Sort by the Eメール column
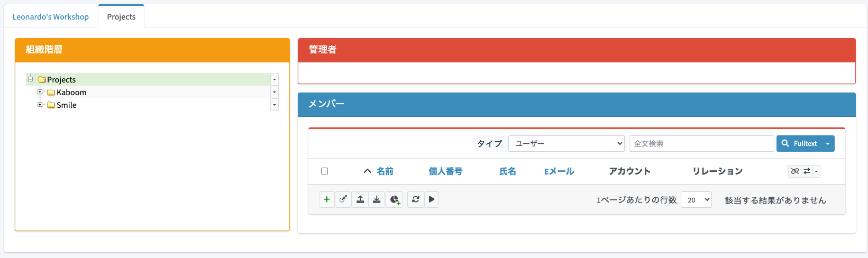Image resolution: width=868 pixels, height=258 pixels. coord(559,171)
